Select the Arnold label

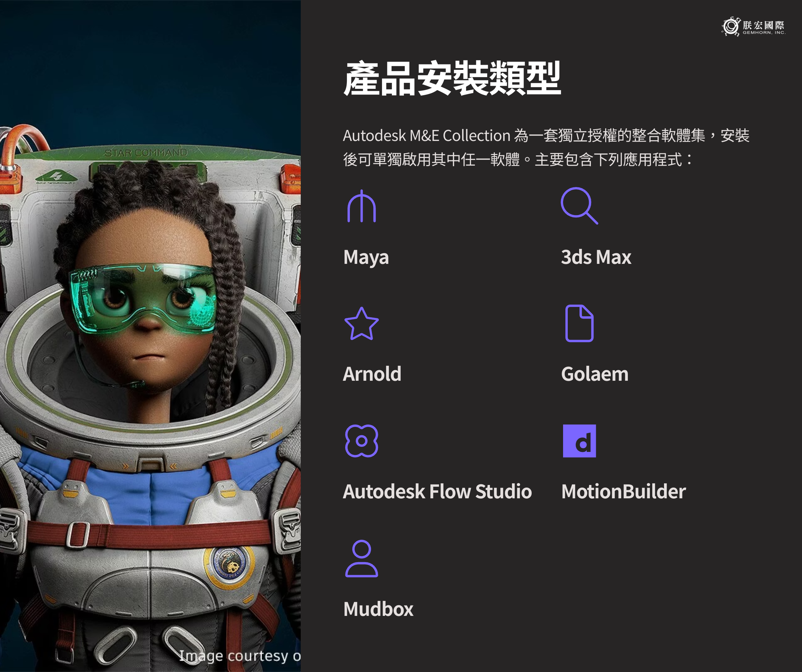372,374
